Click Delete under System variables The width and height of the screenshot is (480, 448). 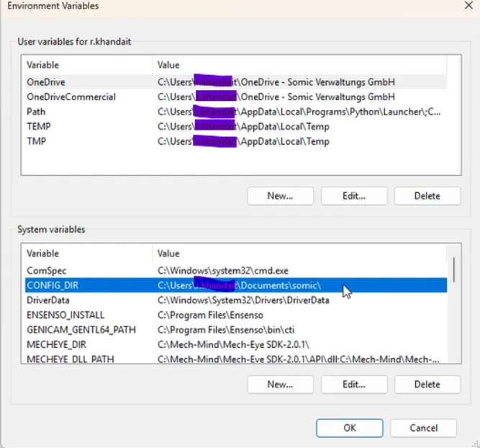tap(427, 385)
